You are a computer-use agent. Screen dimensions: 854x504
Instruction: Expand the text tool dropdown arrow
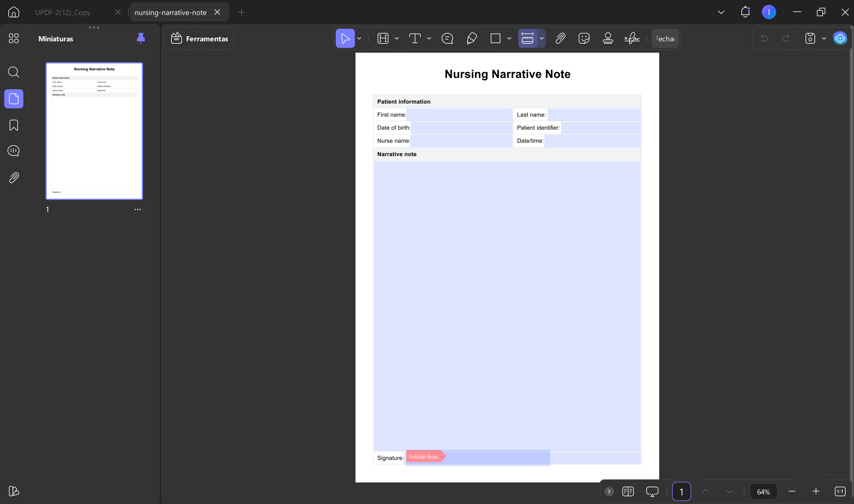(429, 38)
